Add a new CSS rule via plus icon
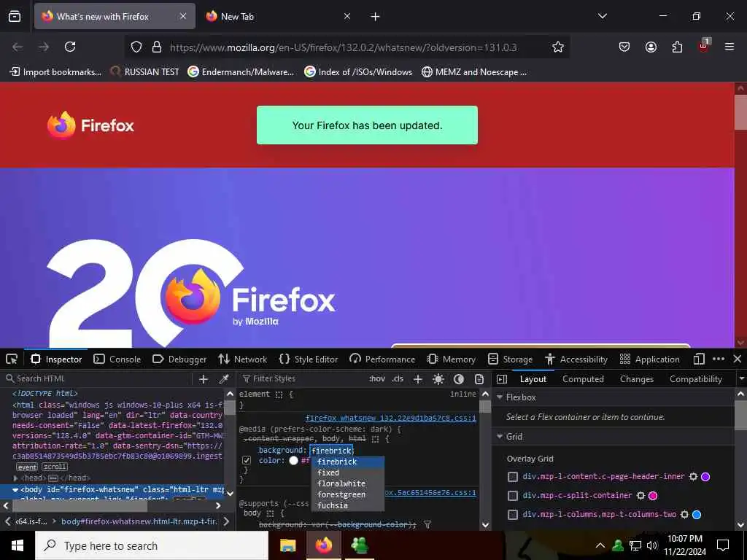Viewport: 747px width, 560px height. coord(418,379)
